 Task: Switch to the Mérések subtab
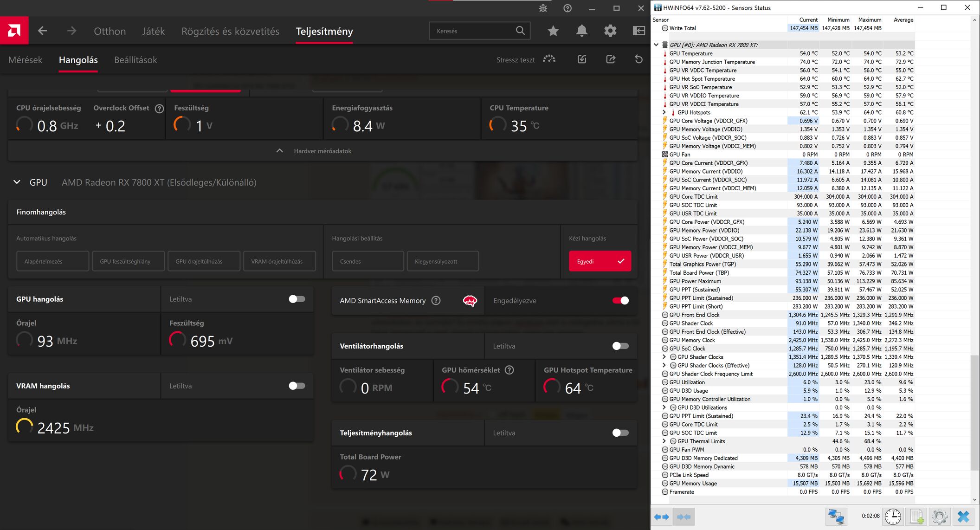(x=25, y=60)
